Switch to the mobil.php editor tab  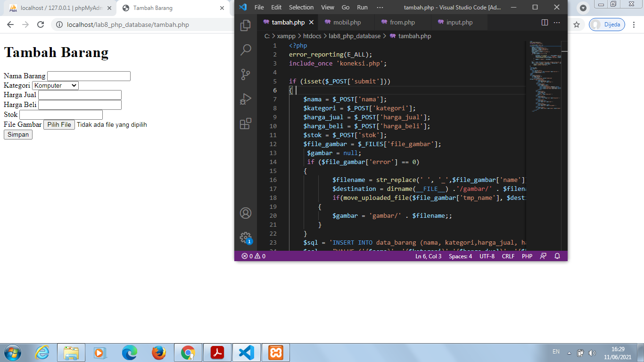(347, 22)
